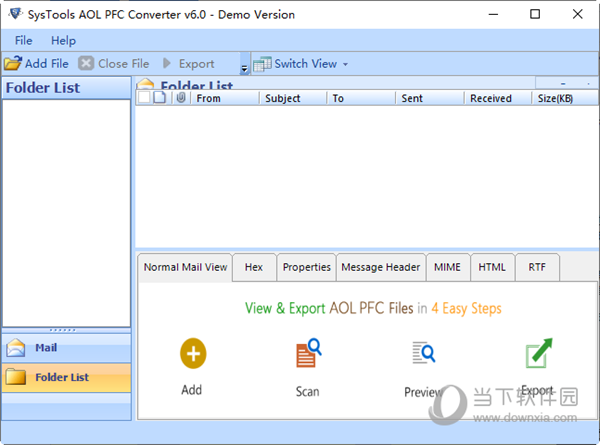Click the Export toolbar button label
Viewport: 600px width, 445px height.
[x=196, y=64]
